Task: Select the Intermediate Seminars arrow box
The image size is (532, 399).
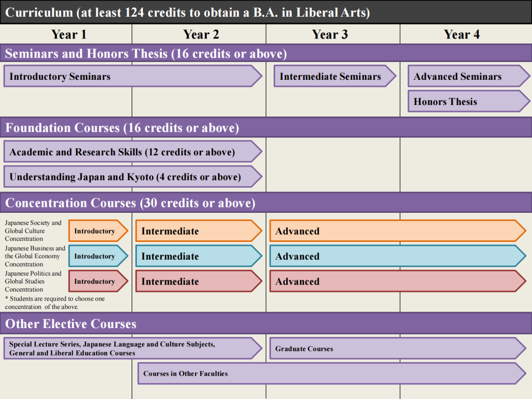Action: coord(334,76)
